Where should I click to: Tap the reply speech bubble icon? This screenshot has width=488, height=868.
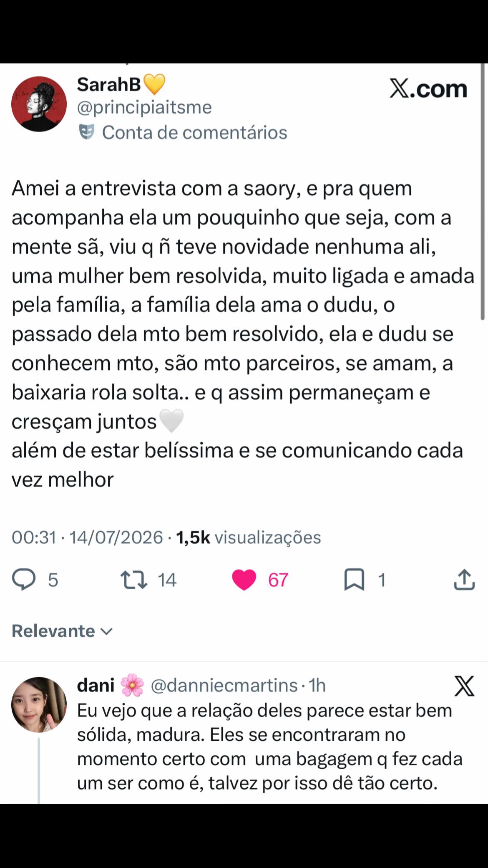tap(24, 580)
